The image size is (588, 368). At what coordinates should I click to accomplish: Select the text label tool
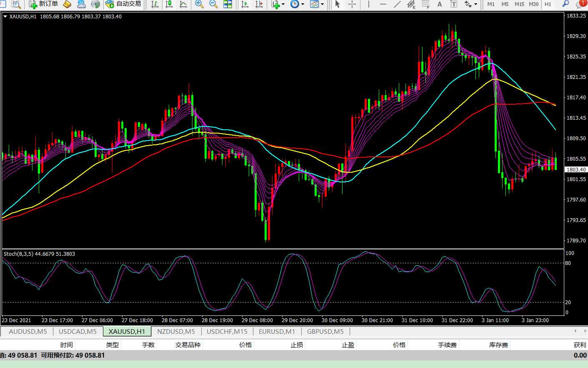point(454,4)
